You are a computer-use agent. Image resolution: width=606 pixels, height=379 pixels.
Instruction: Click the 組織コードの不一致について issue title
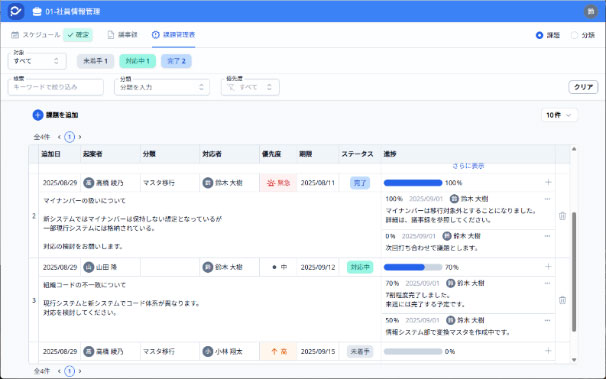(84, 285)
